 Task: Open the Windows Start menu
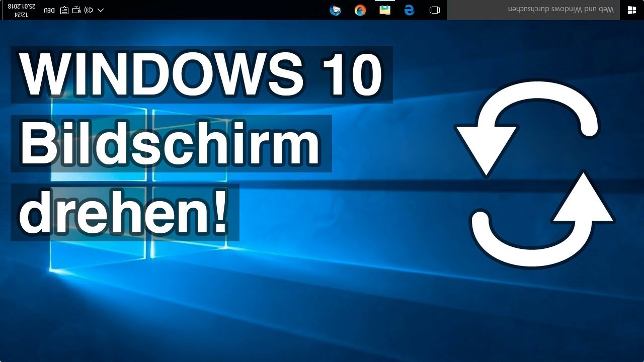[632, 10]
